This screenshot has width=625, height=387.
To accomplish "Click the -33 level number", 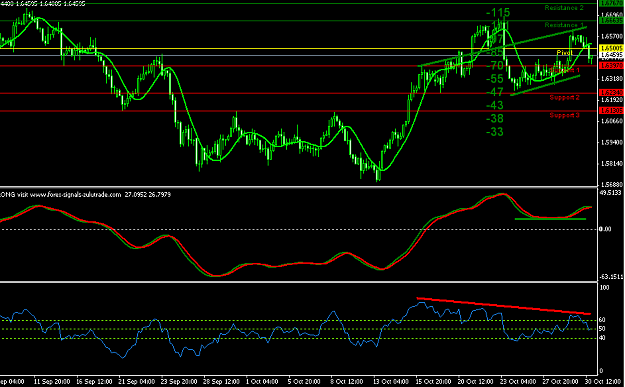I will click(495, 132).
